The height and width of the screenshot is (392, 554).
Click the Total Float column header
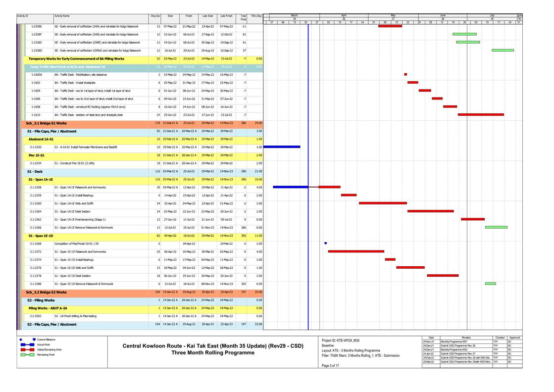pyautogui.click(x=243, y=18)
